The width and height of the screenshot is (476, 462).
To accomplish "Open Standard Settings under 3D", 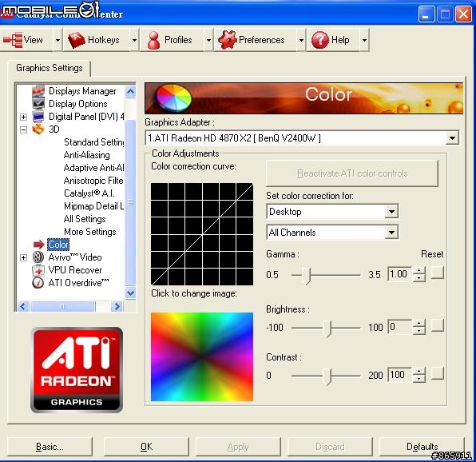I will (93, 142).
